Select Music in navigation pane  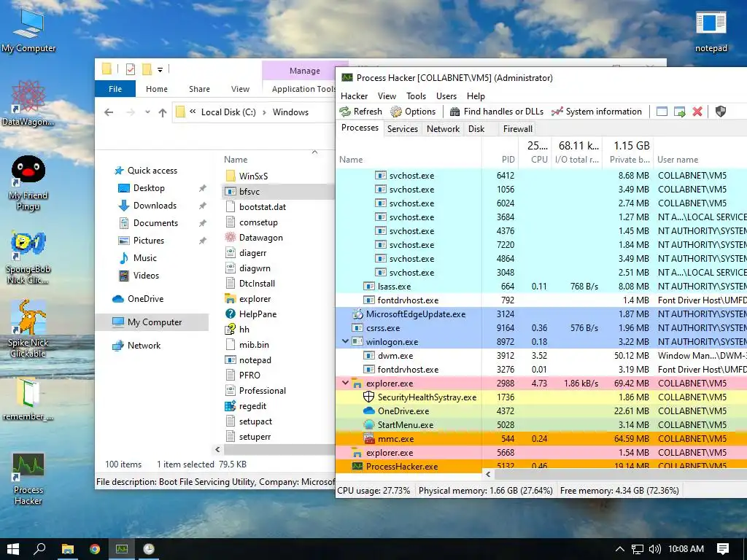(145, 258)
